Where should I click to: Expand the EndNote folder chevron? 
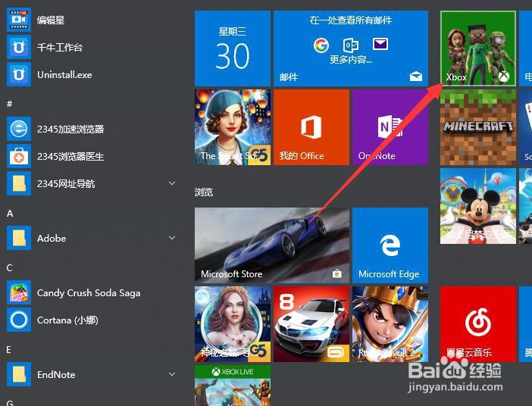click(172, 374)
